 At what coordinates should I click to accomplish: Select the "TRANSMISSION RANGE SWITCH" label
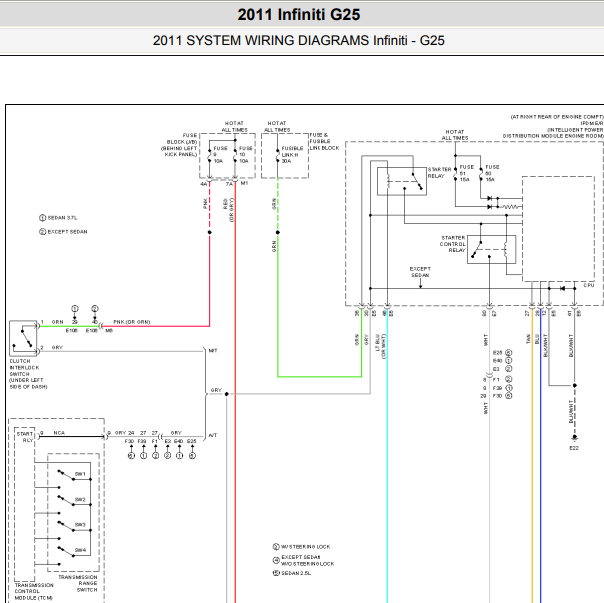click(x=77, y=583)
